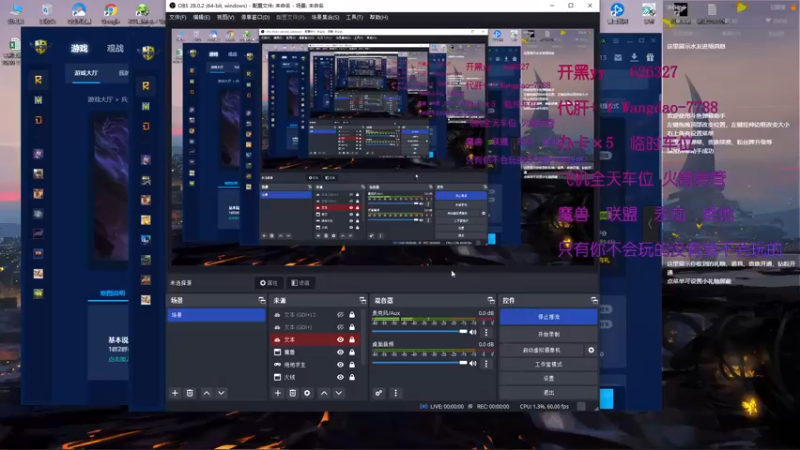Viewport: 800px width, 450px height.
Task: Click the start virtual camera button
Action: 541,350
